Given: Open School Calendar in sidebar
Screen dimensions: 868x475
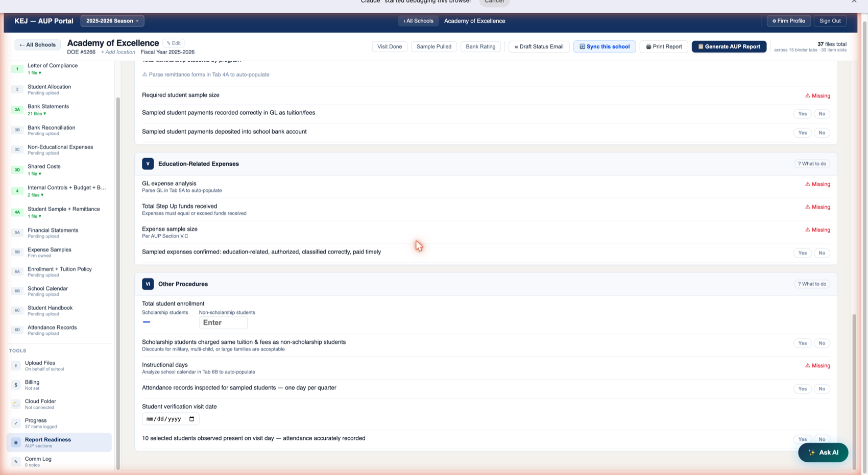Looking at the screenshot, I should [59, 291].
